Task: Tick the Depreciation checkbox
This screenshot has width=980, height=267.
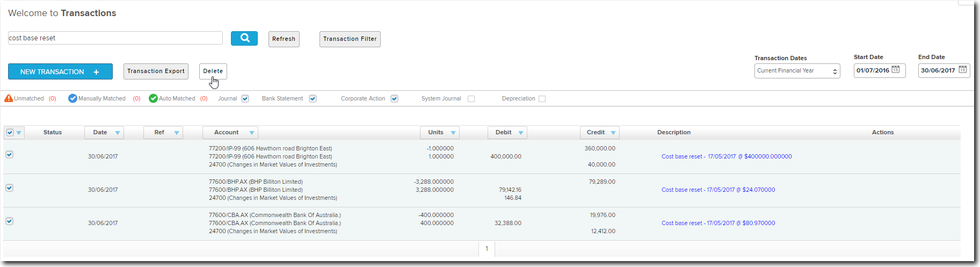Action: coord(542,99)
